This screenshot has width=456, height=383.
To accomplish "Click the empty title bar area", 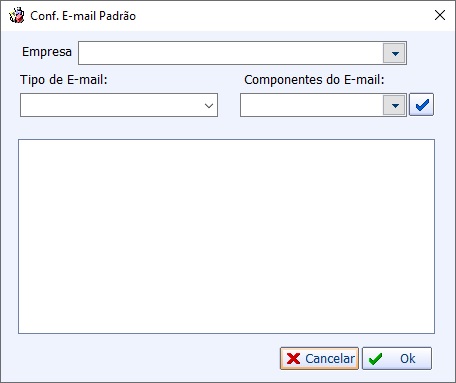I will coord(283,15).
